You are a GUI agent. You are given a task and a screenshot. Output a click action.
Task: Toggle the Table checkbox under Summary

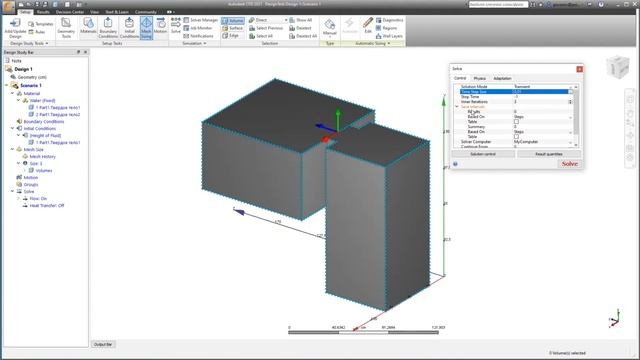tap(516, 137)
